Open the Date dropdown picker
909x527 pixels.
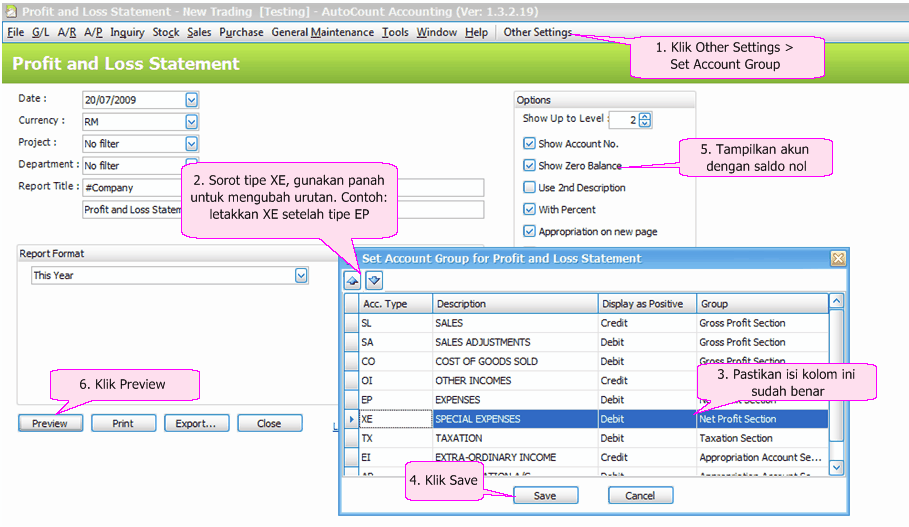[191, 100]
